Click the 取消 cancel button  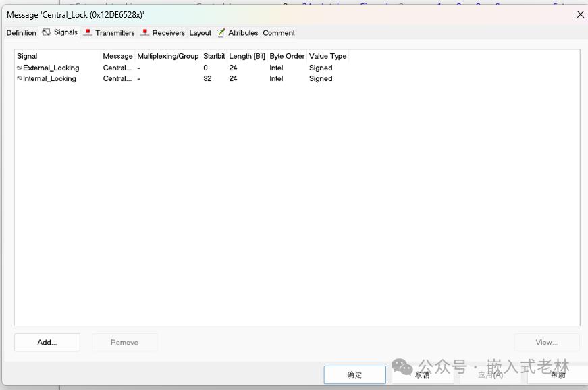423,374
